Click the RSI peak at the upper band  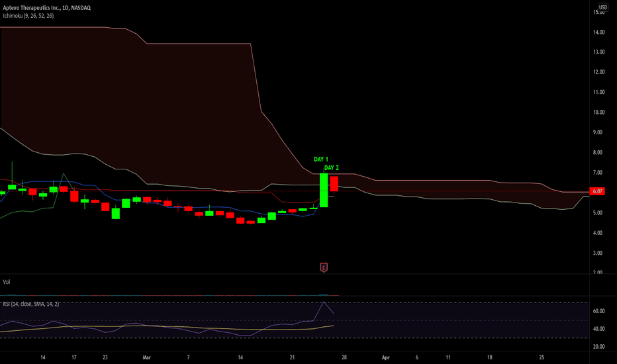point(324,302)
